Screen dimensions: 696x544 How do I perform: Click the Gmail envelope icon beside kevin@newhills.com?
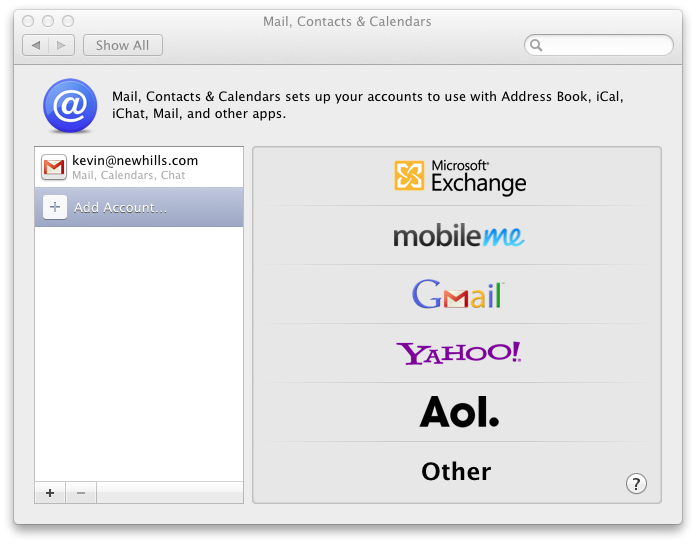[x=54, y=167]
